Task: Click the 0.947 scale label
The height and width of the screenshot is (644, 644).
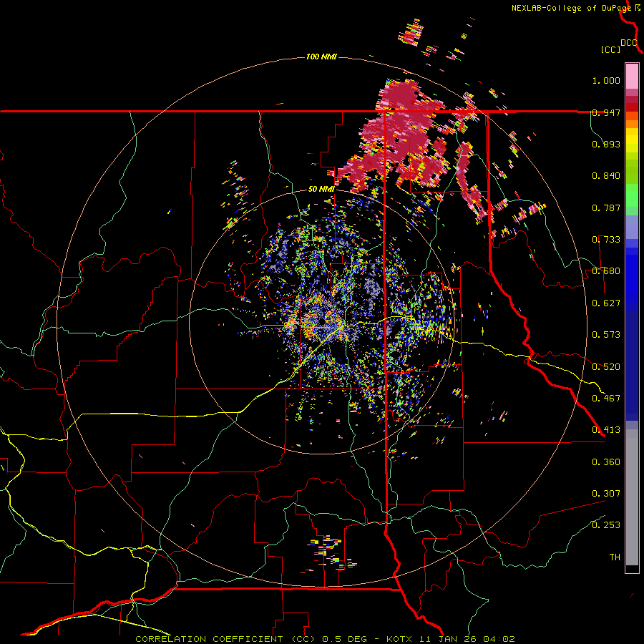Action: pyautogui.click(x=606, y=112)
